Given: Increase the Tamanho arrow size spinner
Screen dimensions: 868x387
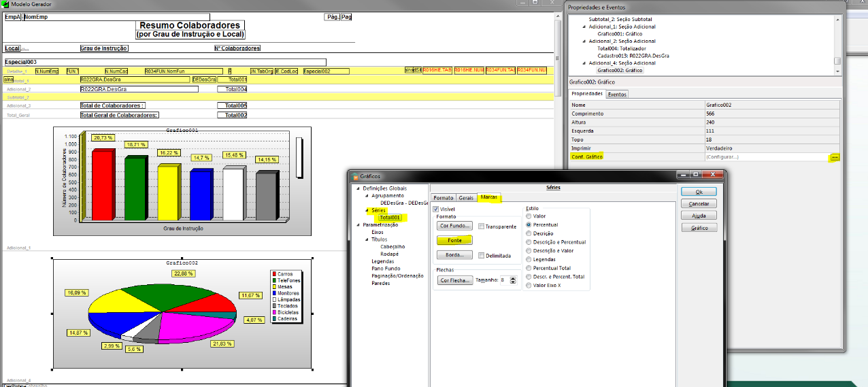Looking at the screenshot, I should pyautogui.click(x=513, y=277).
